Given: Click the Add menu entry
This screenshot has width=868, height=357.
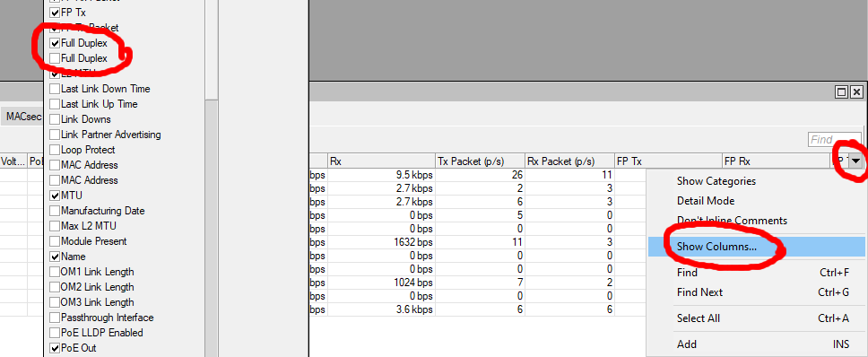Looking at the screenshot, I should [756, 344].
